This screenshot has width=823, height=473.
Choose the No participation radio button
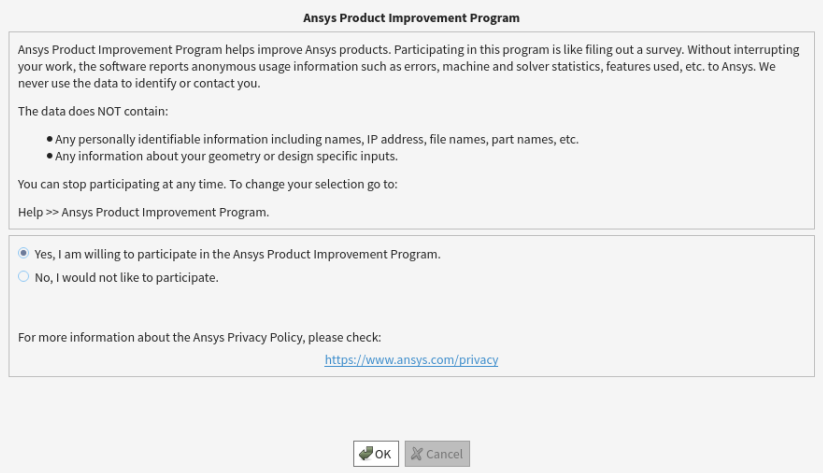point(24,277)
